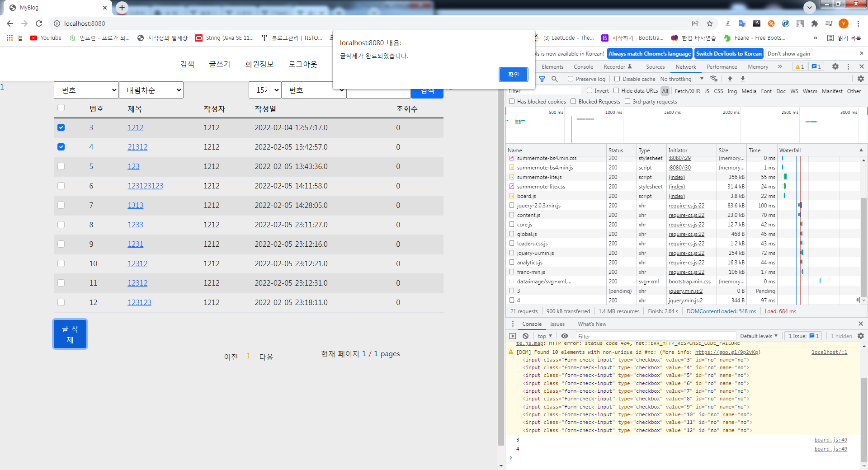Filter requests by Fetch/XHR type
The image size is (868, 470).
tap(687, 91)
